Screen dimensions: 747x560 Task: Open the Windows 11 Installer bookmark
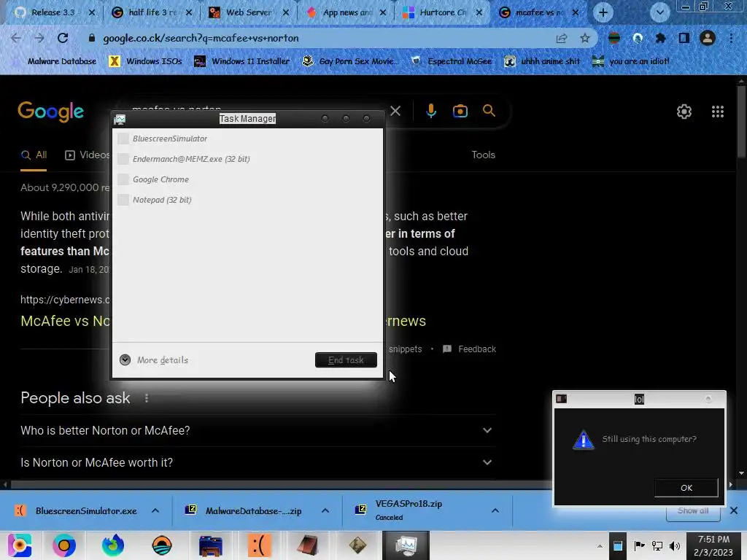click(242, 61)
